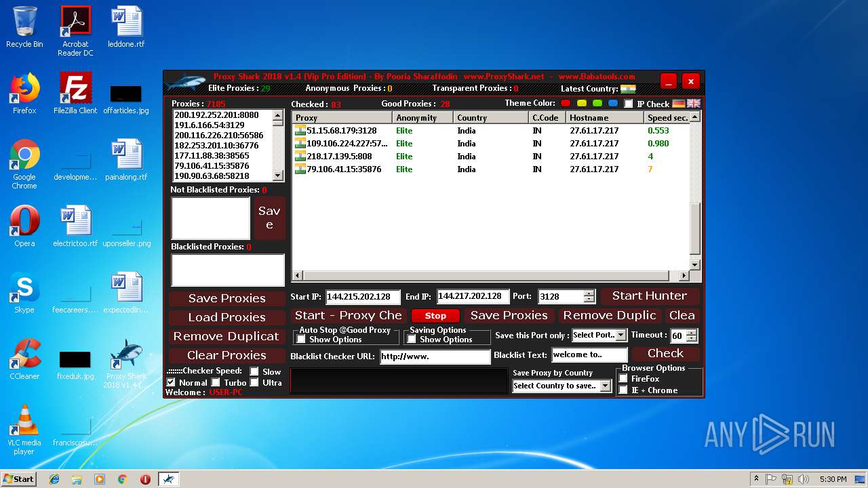868x488 pixels.
Task: Increase the Timeout value with the up arrow
Action: [x=691, y=332]
